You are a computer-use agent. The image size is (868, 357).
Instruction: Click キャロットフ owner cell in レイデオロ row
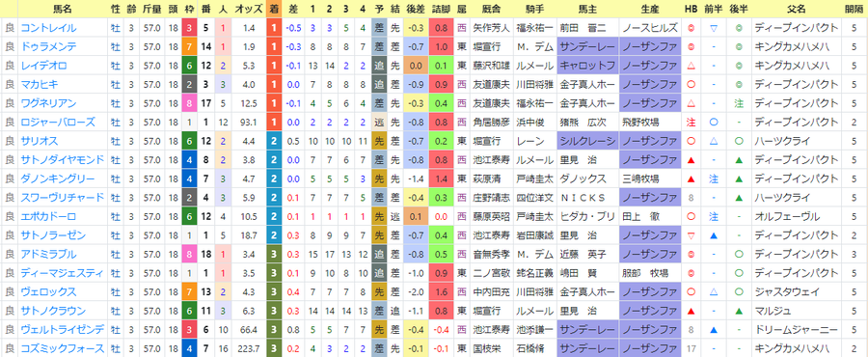(587, 66)
